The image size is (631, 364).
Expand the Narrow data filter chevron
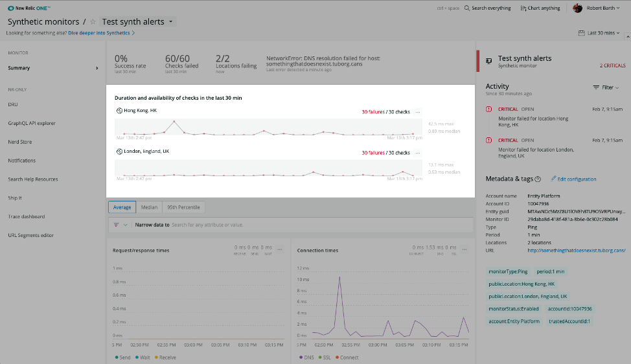point(125,225)
